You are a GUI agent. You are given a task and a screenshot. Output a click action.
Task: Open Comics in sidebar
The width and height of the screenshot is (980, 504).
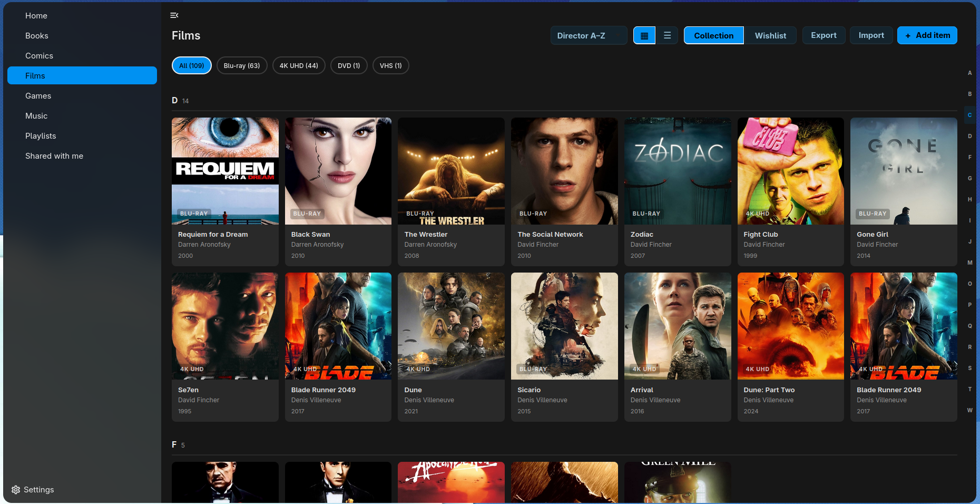[x=82, y=56]
